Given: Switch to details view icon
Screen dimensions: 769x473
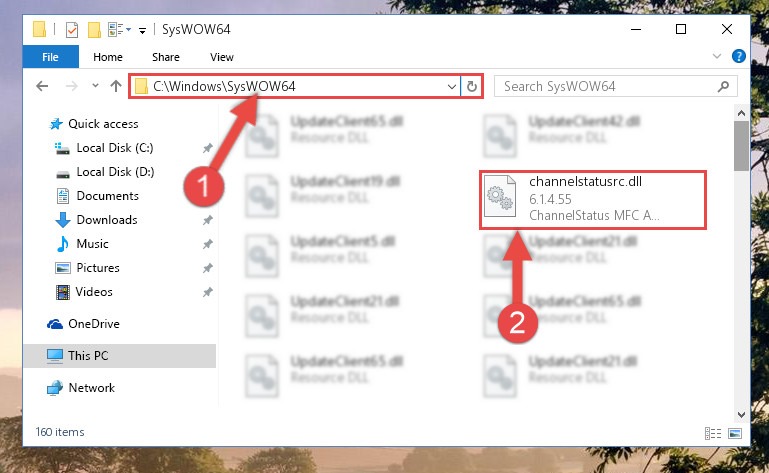Looking at the screenshot, I should point(713,433).
